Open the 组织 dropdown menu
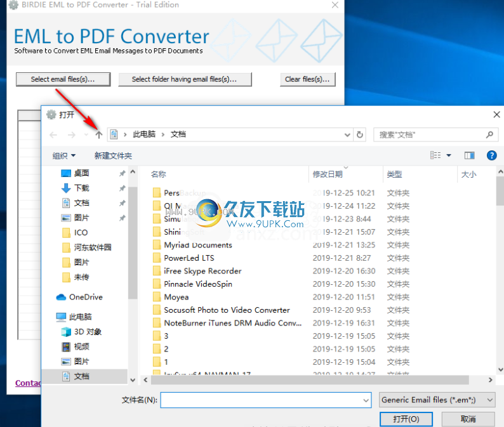Viewport: 504px width, 427px height. pyautogui.click(x=64, y=156)
